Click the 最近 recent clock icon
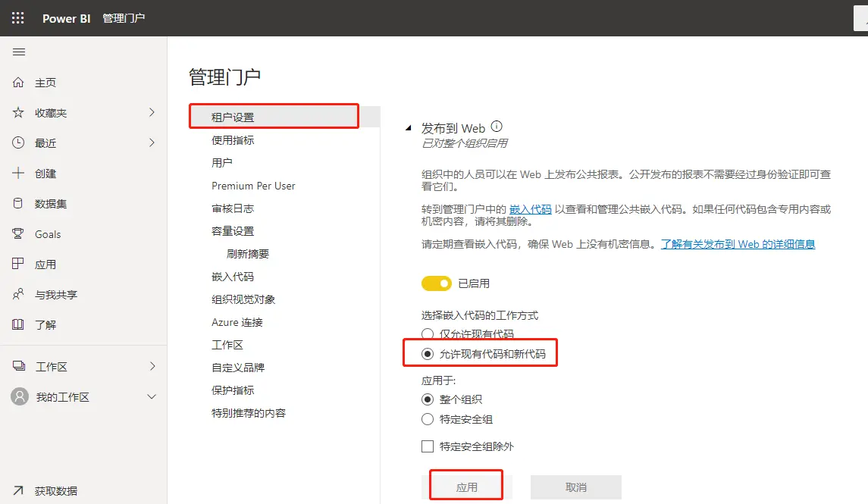This screenshot has height=504, width=868. point(19,143)
